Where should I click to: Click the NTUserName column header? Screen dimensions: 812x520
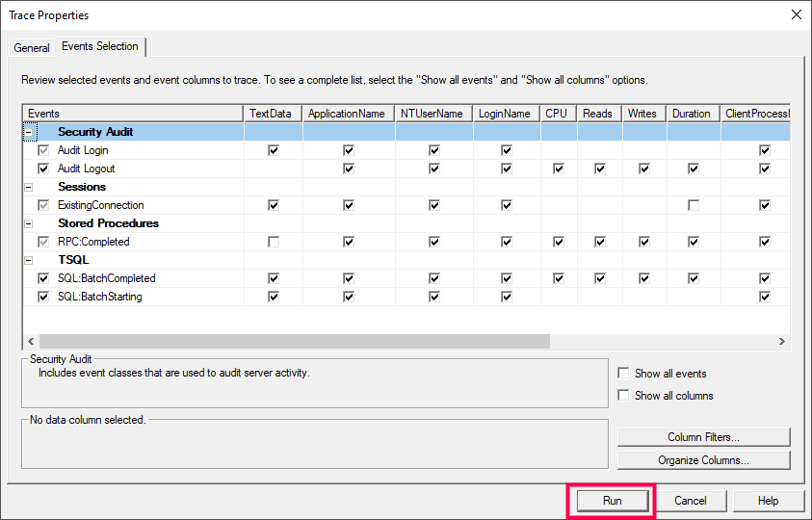pos(434,114)
